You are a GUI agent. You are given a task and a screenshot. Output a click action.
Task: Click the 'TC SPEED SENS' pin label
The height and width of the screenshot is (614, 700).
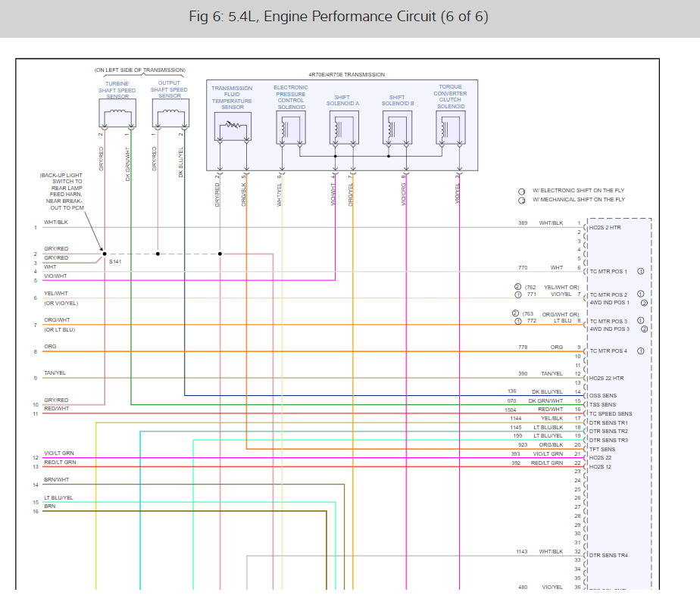click(x=611, y=414)
